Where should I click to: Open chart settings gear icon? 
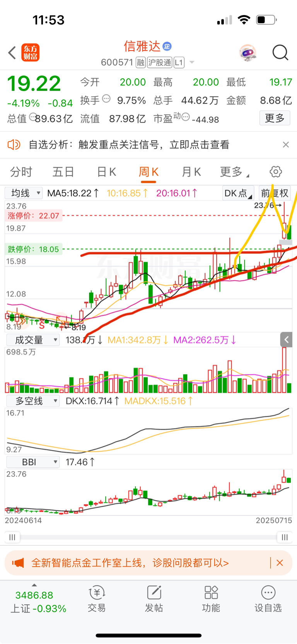pos(276,172)
